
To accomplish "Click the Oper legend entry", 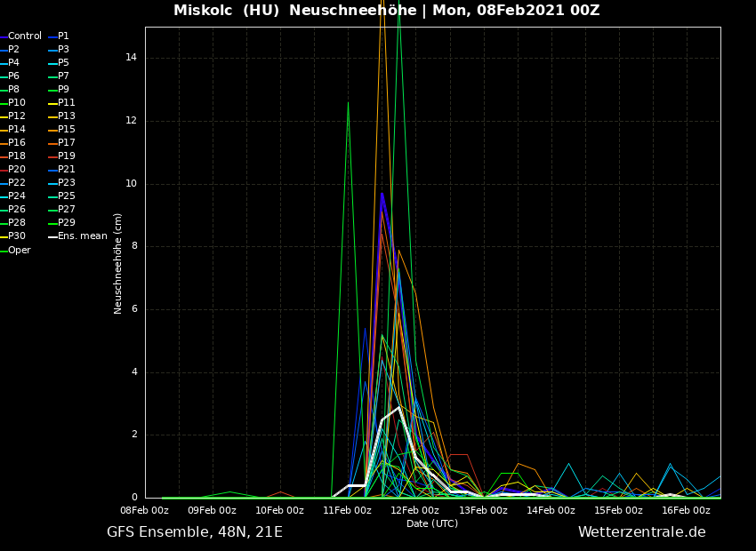I will (20, 251).
